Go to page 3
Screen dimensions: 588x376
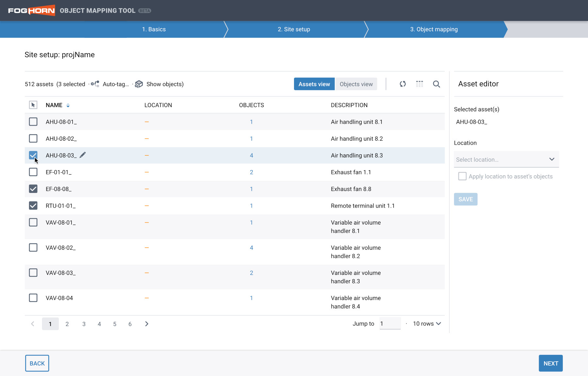click(84, 324)
